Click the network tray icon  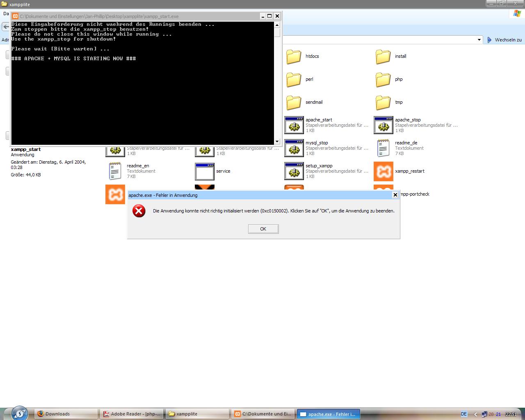pos(484,414)
